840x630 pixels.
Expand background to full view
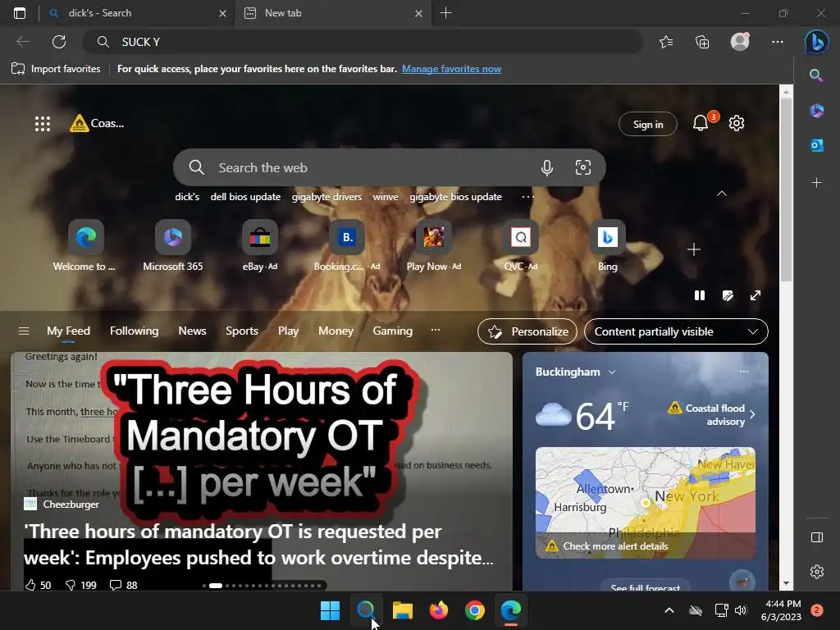(756, 295)
